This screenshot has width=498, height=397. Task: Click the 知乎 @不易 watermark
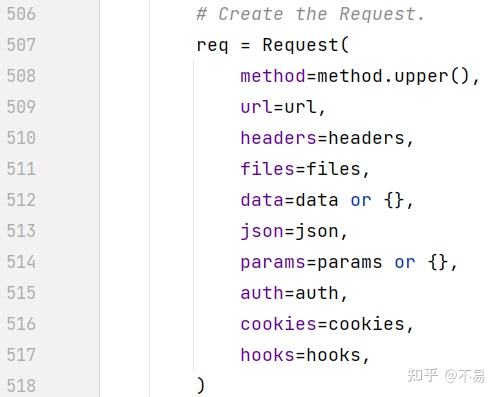pos(446,376)
